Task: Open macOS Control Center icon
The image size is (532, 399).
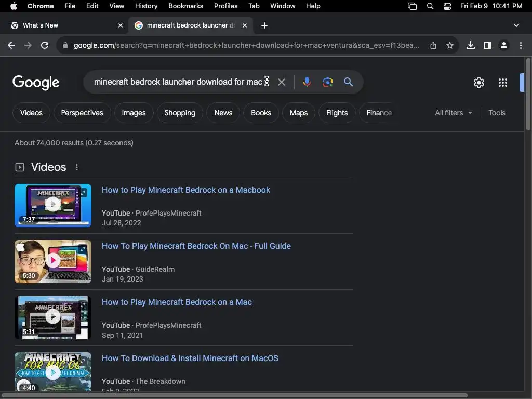Action: (x=447, y=6)
